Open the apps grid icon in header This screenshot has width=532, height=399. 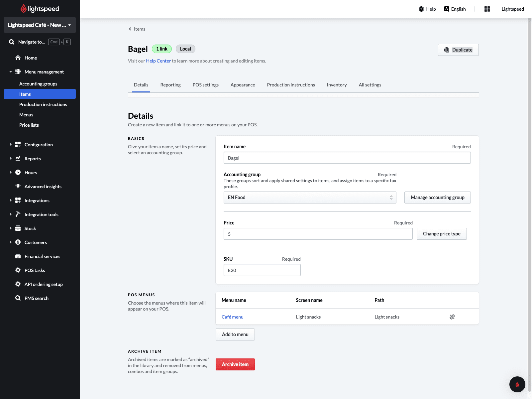point(487,9)
